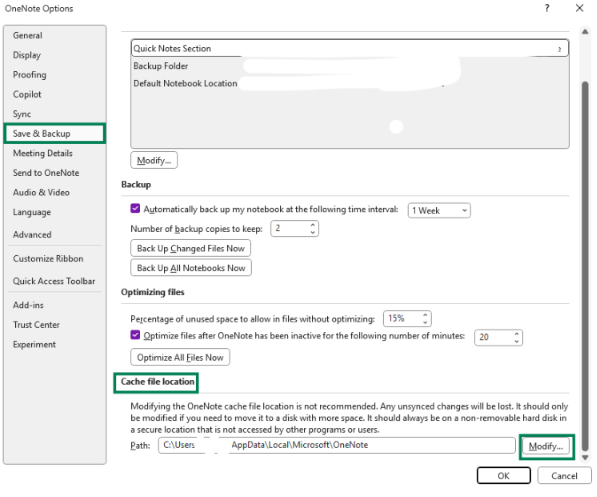Go to Language options
The width and height of the screenshot is (597, 497).
(32, 212)
